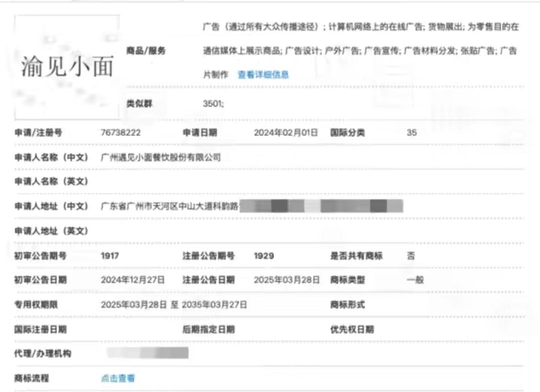Click the 商标形式 label

click(347, 304)
